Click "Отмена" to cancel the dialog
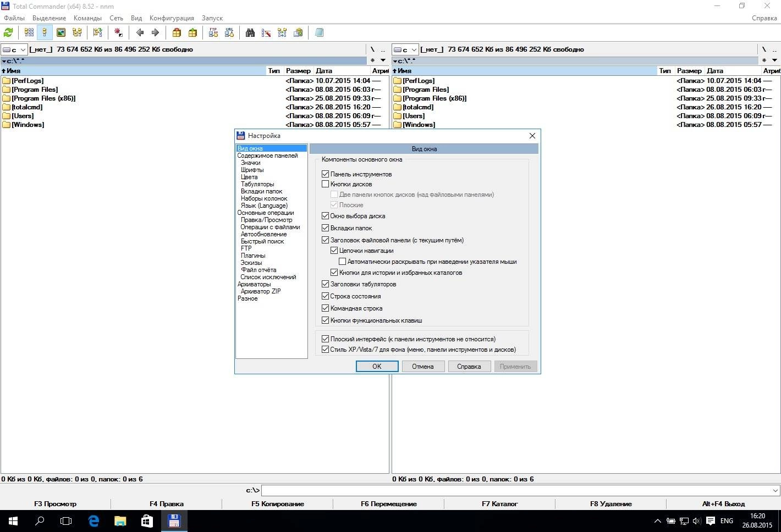The image size is (781, 532). tap(423, 367)
